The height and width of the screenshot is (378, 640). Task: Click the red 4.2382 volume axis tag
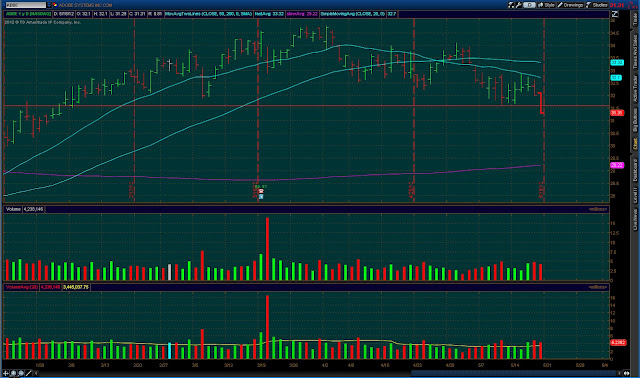pos(618,342)
